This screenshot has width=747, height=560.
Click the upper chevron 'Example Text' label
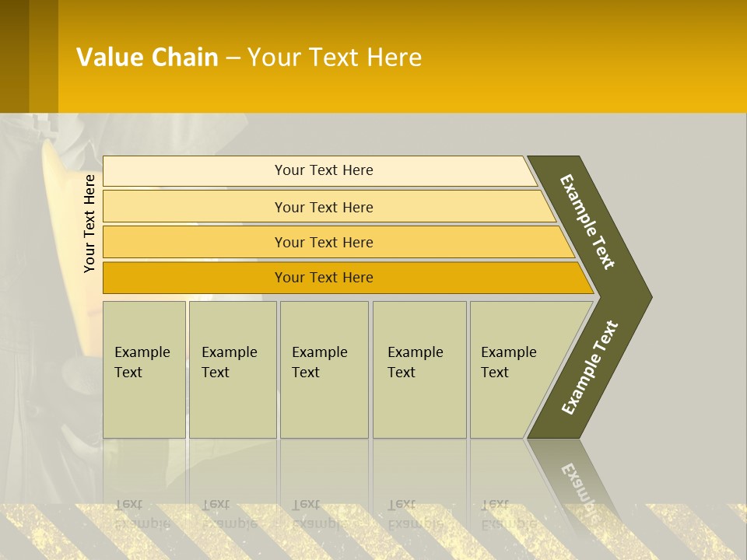click(588, 222)
